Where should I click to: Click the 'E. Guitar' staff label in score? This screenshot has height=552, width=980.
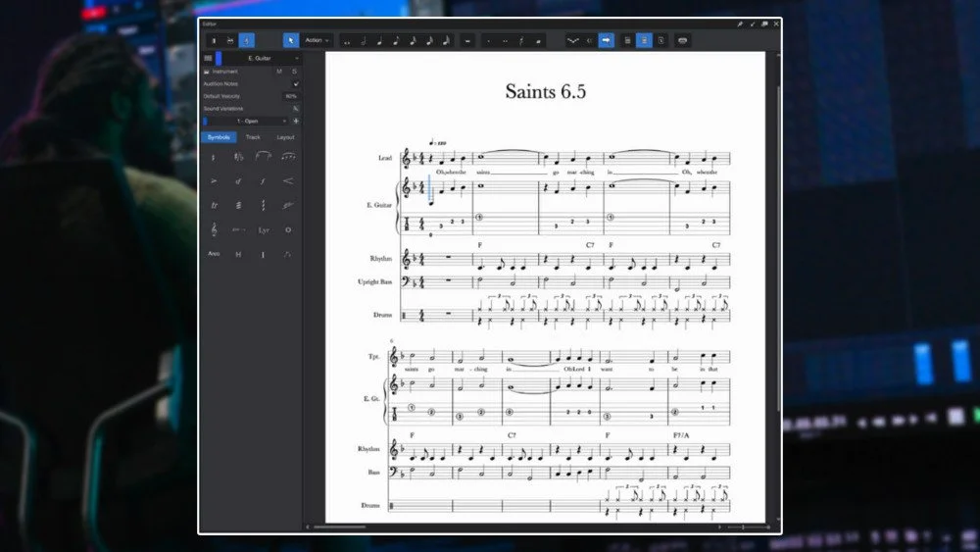379,205
